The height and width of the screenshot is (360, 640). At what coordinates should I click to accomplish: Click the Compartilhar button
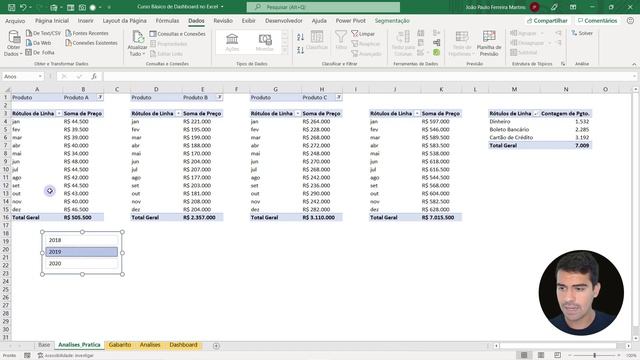pyautogui.click(x=547, y=20)
